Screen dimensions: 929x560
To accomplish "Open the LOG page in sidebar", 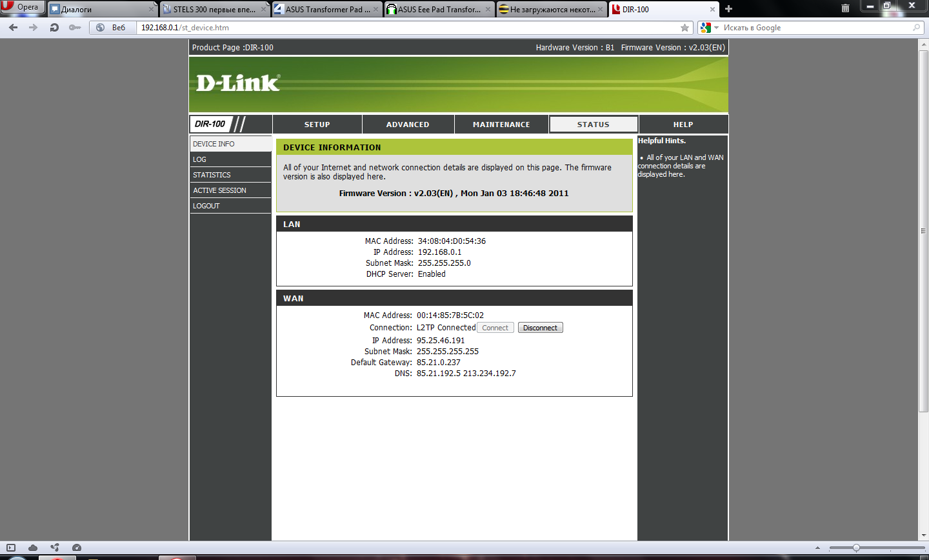I will pyautogui.click(x=230, y=159).
